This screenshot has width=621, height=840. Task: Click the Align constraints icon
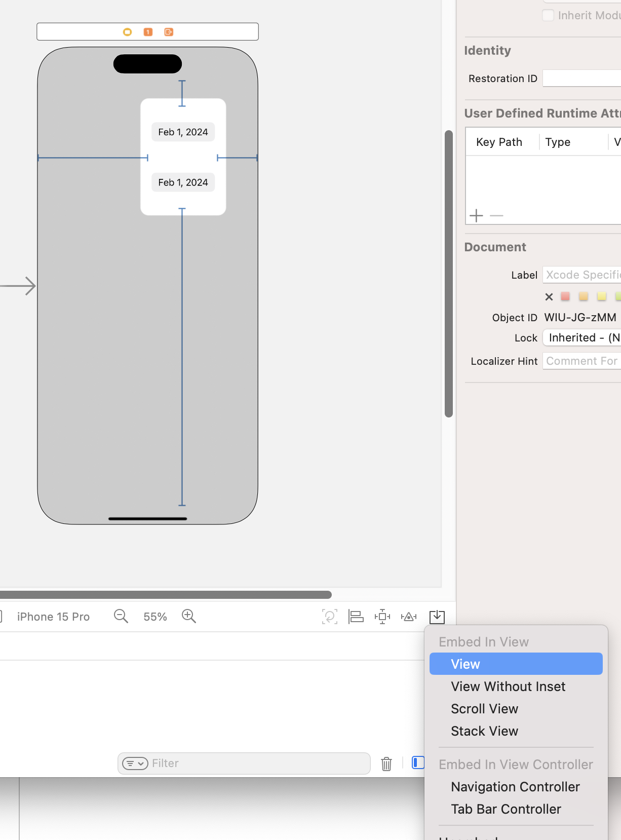click(356, 617)
